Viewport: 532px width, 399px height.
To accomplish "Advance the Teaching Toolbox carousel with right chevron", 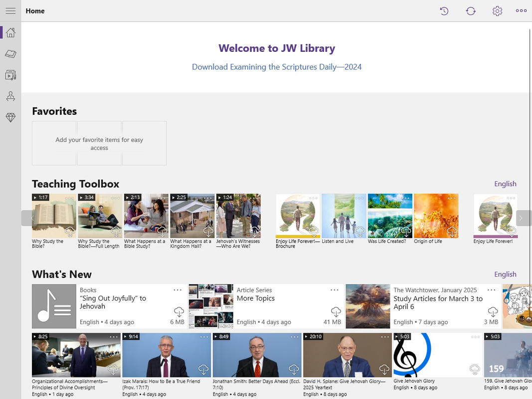I will 521,218.
